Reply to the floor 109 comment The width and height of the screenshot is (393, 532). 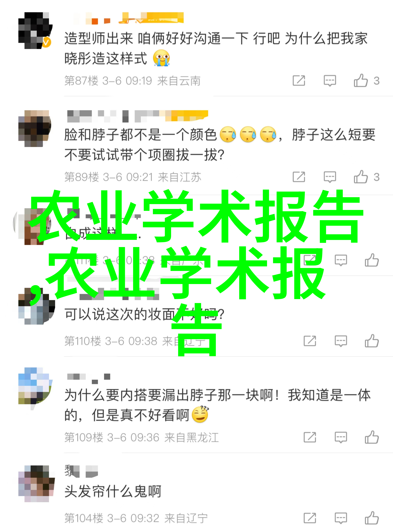click(341, 437)
